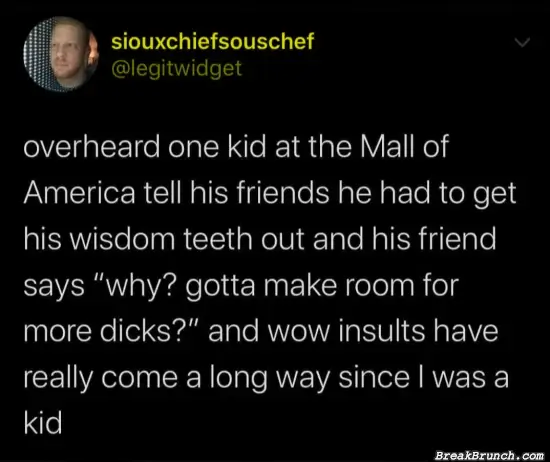The height and width of the screenshot is (462, 550).
Task: Click the word 'since' in the tweet
Action: pyautogui.click(x=374, y=377)
